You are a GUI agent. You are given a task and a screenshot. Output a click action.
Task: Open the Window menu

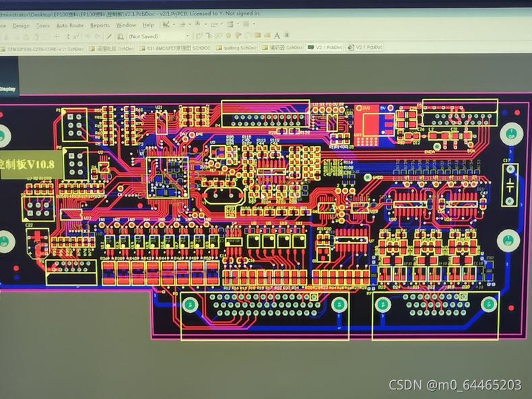pyautogui.click(x=126, y=25)
